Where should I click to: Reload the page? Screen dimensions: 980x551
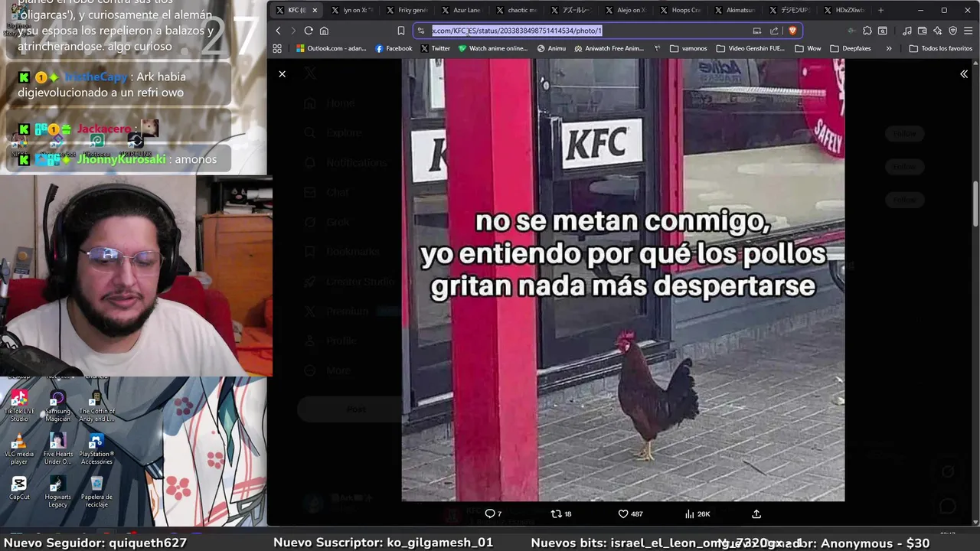pyautogui.click(x=309, y=31)
